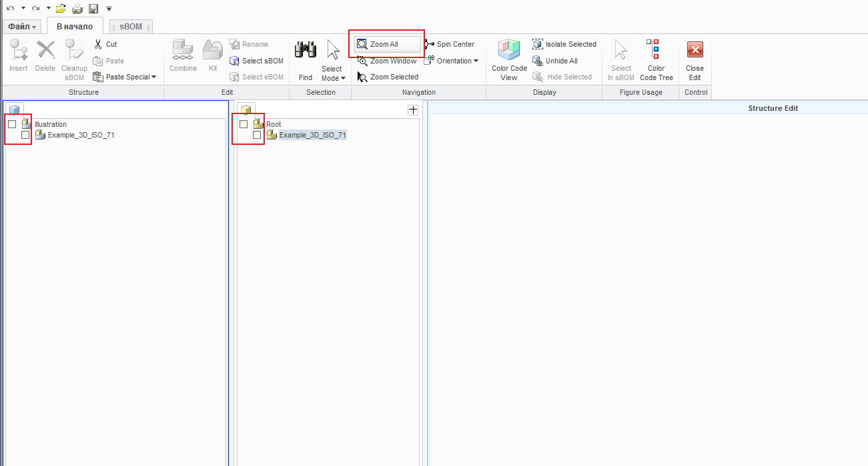Click the Redo arrow icon
The width and height of the screenshot is (868, 466).
(x=36, y=8)
